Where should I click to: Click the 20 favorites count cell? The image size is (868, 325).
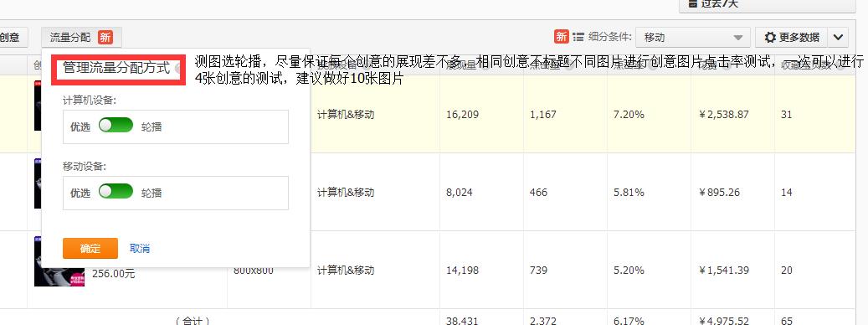[787, 271]
